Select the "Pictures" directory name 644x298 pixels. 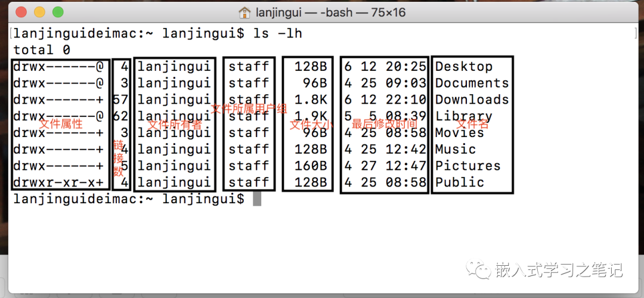[468, 166]
